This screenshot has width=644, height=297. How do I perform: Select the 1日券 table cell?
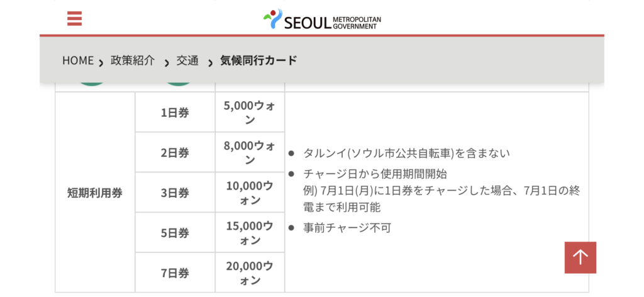175,112
